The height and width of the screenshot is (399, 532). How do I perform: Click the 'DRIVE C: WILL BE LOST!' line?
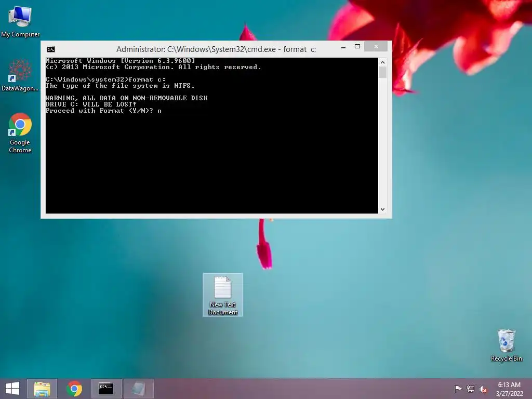click(x=91, y=104)
